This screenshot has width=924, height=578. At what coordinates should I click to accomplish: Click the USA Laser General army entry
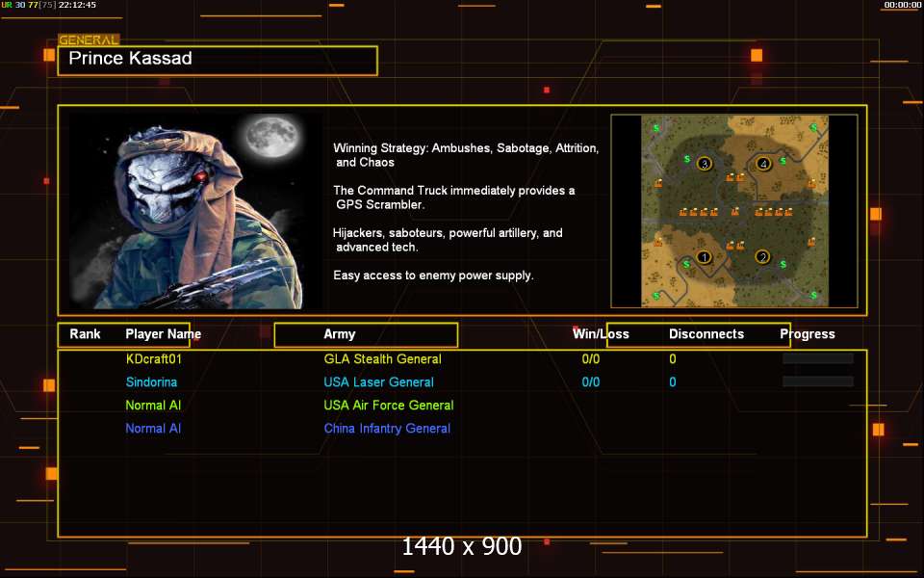point(379,381)
